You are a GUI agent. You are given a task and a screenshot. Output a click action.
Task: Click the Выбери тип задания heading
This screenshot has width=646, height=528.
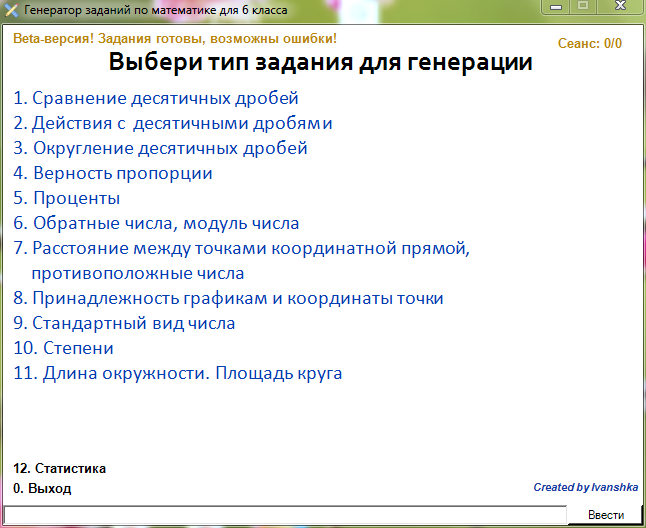tap(321, 62)
